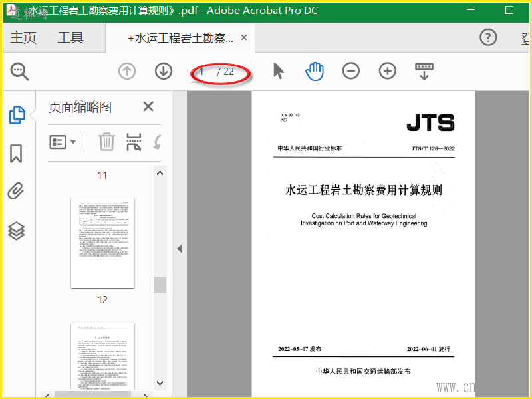This screenshot has height=399, width=532.
Task: Click the 页面缩略图 panel title
Action: pos(80,107)
